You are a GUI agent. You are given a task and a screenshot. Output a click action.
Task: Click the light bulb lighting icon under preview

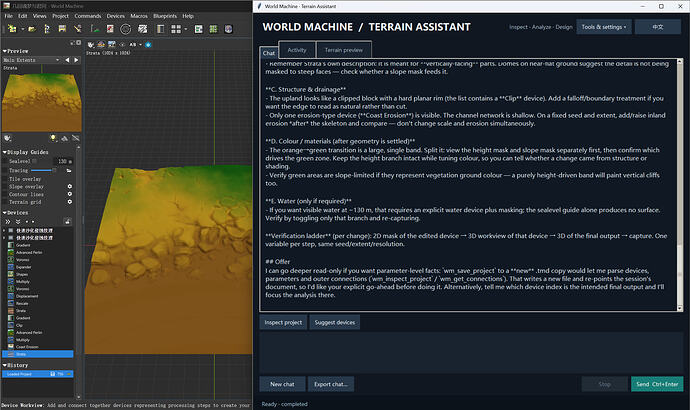[53, 138]
